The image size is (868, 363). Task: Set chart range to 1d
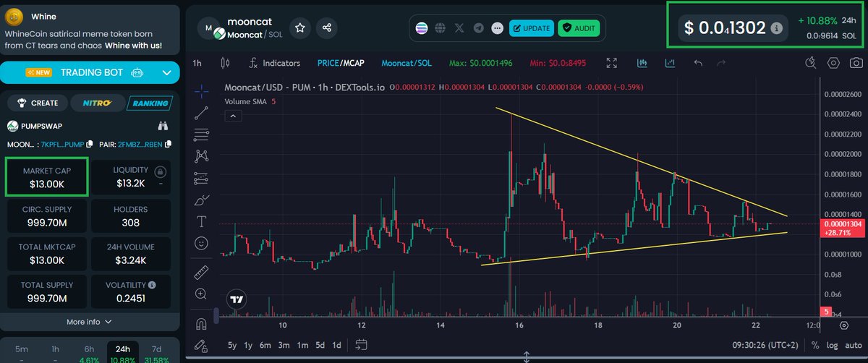click(337, 345)
